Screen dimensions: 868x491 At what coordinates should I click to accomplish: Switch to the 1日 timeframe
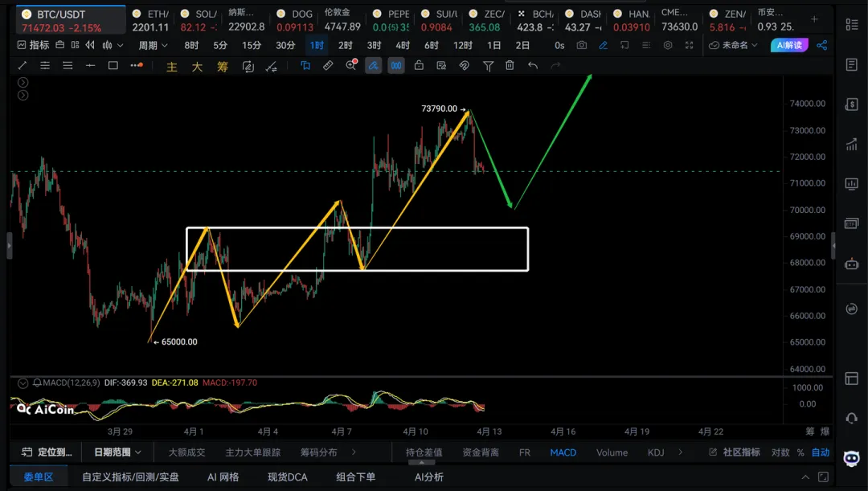(x=493, y=45)
